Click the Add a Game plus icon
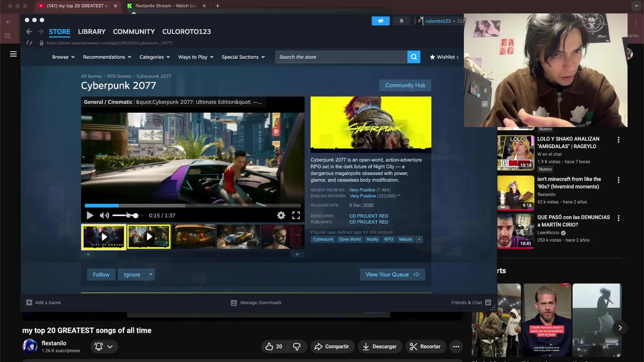 [x=29, y=303]
